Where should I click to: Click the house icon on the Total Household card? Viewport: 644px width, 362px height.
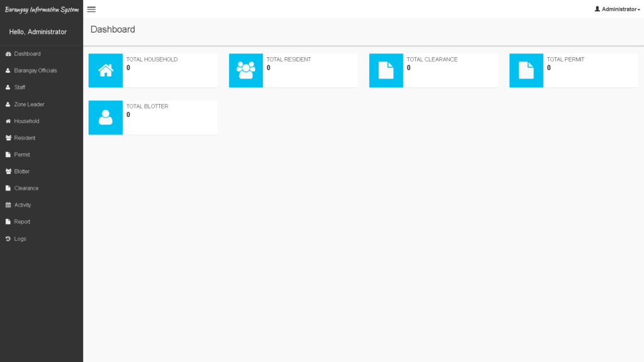coord(105,70)
